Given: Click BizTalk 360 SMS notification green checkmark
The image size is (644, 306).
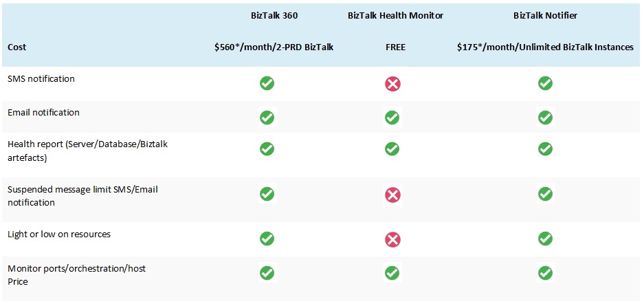Looking at the screenshot, I should [267, 83].
